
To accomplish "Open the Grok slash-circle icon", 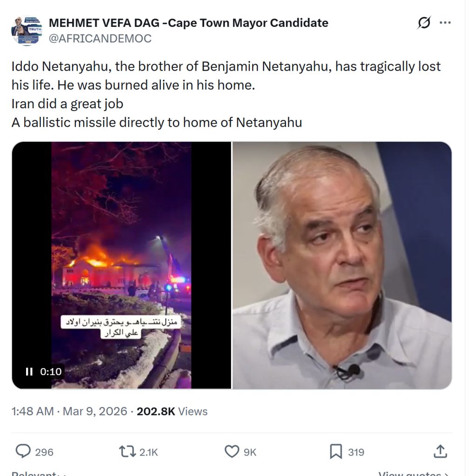I will pyautogui.click(x=424, y=23).
